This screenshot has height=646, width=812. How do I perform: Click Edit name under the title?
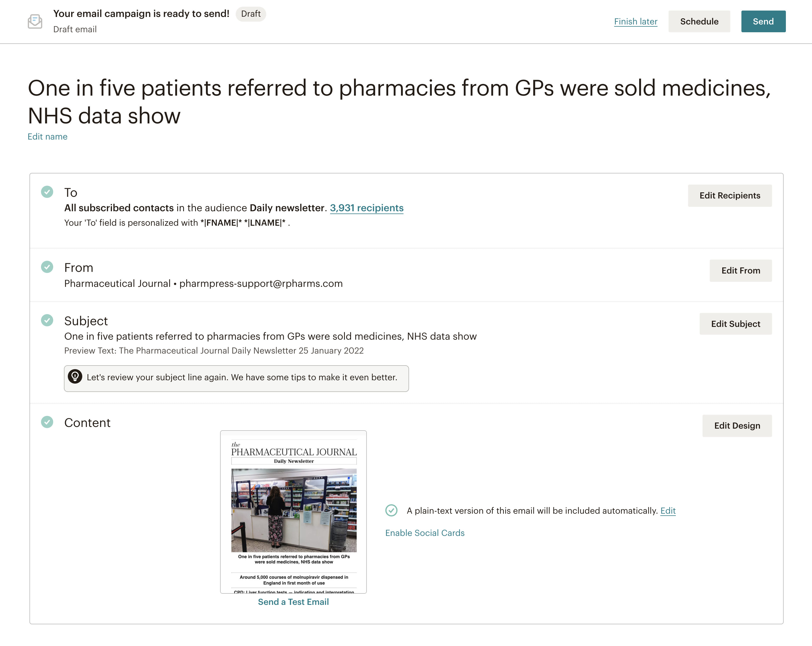tap(48, 137)
